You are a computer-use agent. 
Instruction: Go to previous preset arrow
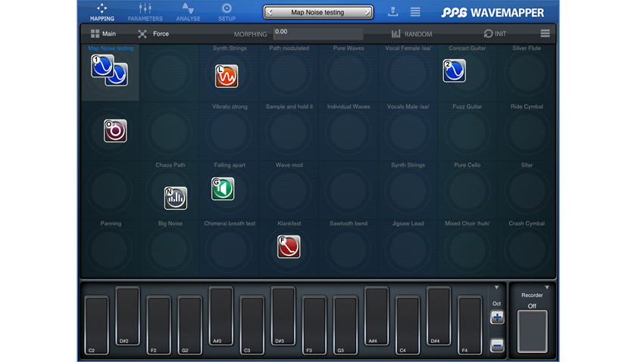click(270, 12)
